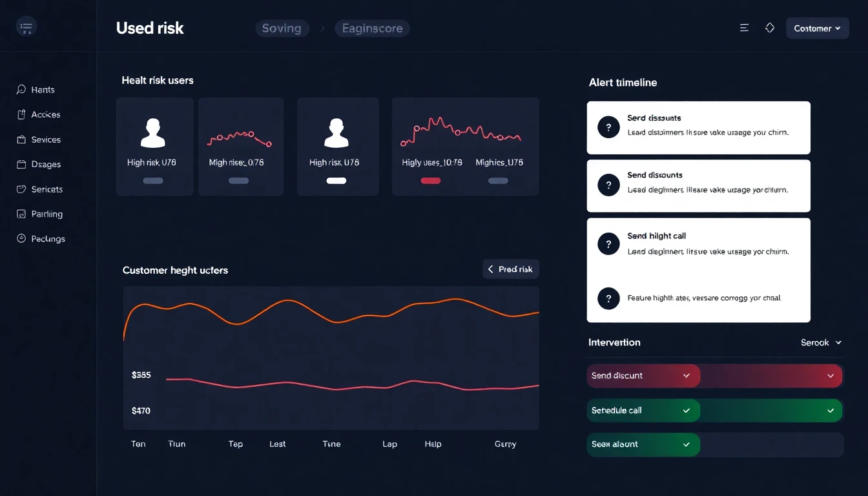The height and width of the screenshot is (496, 868).
Task: Expand the Serook dropdown in Intervention
Action: point(821,343)
